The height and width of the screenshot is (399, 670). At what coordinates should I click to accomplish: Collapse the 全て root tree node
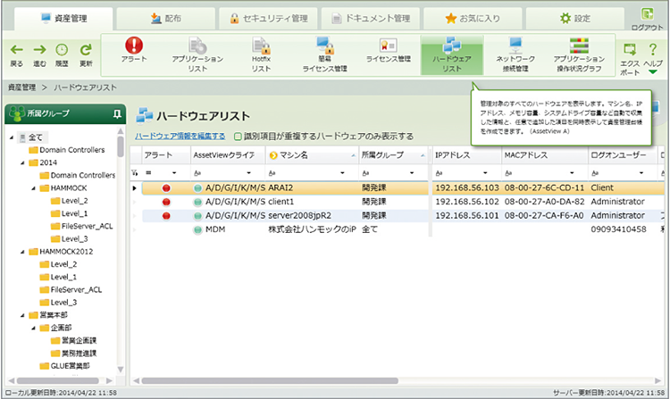point(12,138)
